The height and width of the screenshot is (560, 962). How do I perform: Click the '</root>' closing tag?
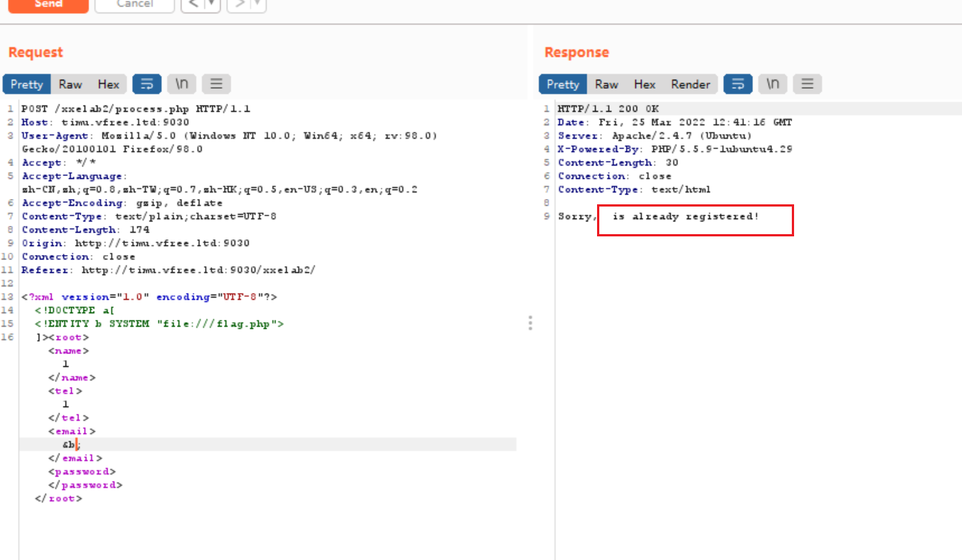[x=58, y=498]
